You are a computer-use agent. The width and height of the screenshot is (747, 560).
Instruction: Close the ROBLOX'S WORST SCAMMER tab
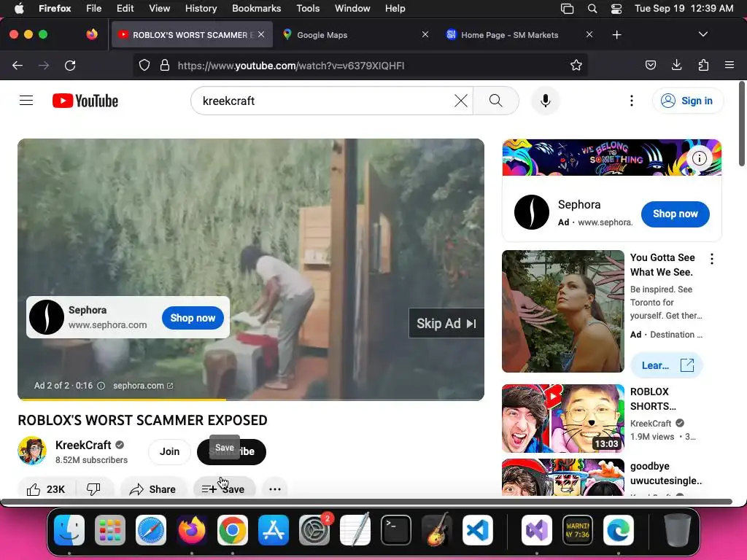[x=261, y=34]
